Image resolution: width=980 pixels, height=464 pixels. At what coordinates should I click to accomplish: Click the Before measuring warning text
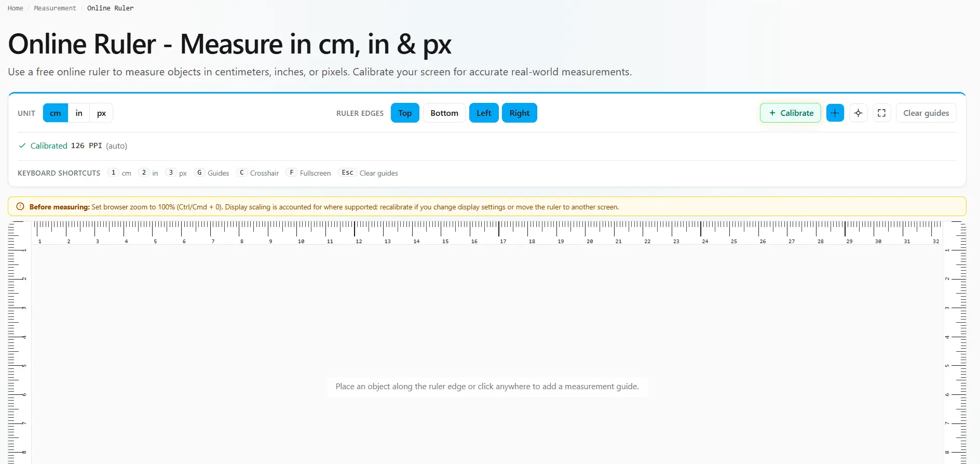click(324, 207)
